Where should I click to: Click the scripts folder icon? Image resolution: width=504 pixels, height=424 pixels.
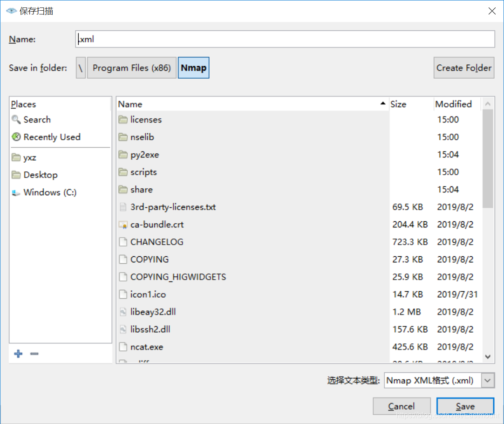[x=123, y=172]
